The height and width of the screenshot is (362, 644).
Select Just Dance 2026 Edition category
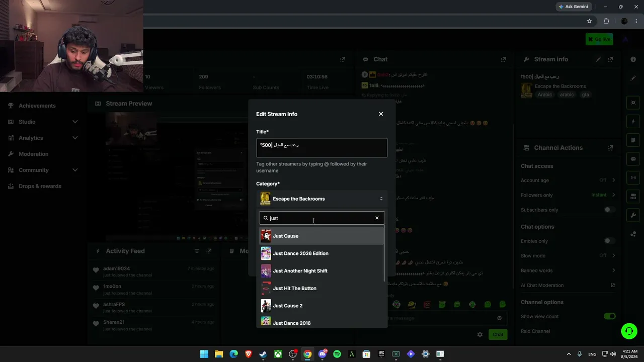pyautogui.click(x=321, y=253)
